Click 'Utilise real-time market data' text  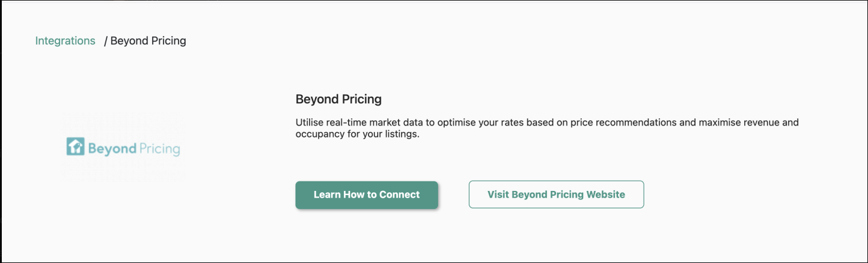358,122
